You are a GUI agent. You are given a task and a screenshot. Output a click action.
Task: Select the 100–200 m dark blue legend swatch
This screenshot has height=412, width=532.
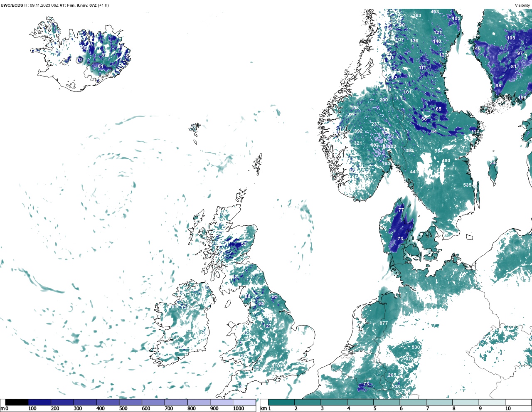point(39,402)
